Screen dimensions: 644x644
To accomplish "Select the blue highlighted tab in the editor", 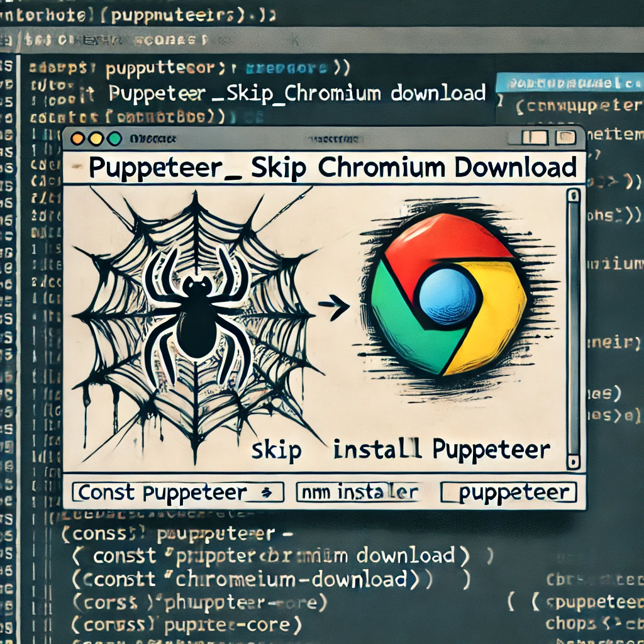I will [565, 84].
